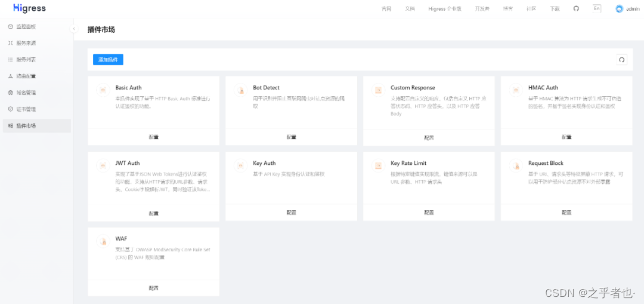Image resolution: width=644 pixels, height=304 pixels.
Task: Click the HMAC Auth card title
Action: coord(543,88)
